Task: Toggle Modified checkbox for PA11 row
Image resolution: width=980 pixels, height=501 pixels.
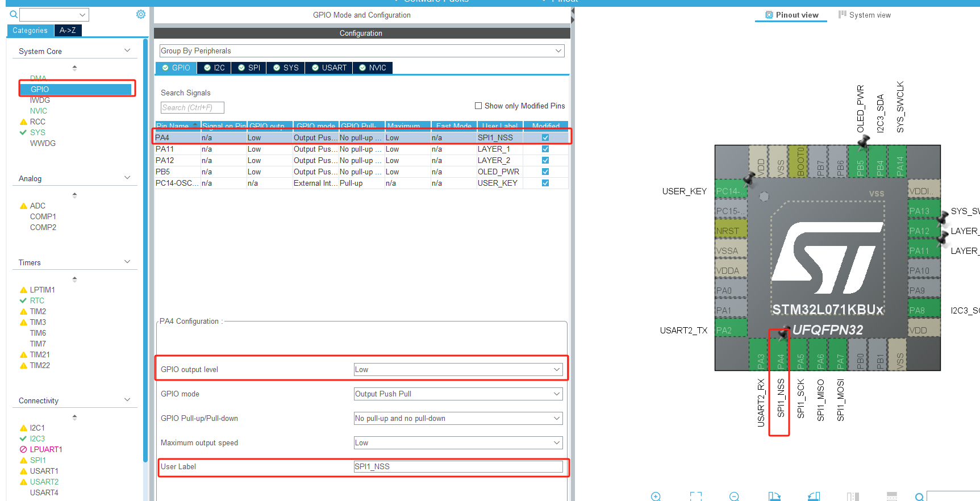Action: (545, 149)
